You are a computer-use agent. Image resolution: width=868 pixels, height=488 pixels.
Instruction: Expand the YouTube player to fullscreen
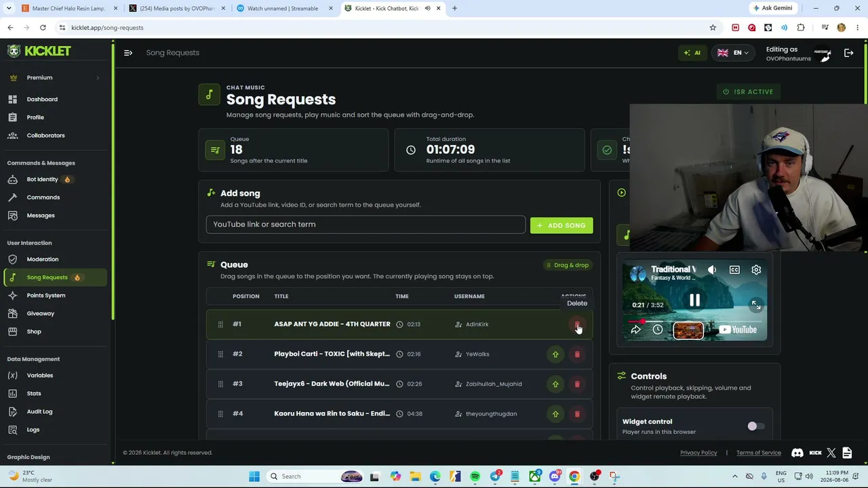click(756, 306)
